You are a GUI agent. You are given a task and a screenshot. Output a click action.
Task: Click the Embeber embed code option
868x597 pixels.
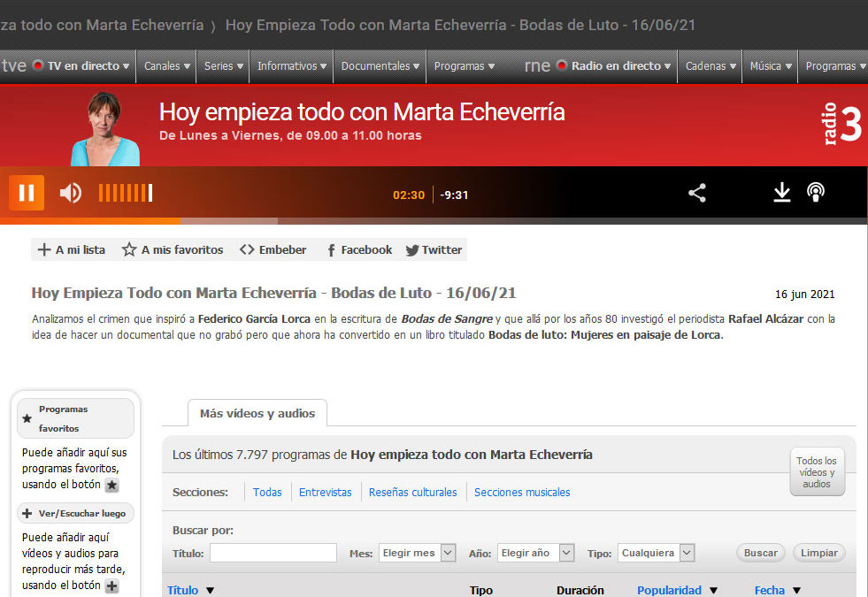click(273, 249)
